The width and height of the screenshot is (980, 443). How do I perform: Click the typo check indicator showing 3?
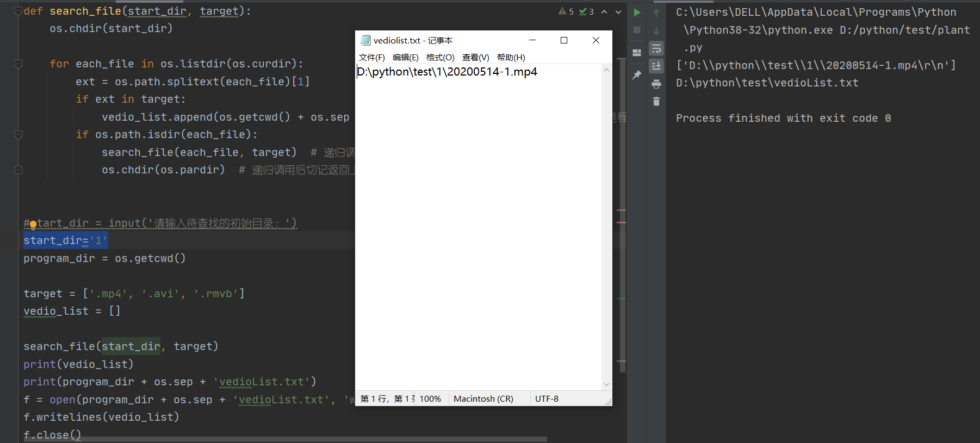coord(586,11)
